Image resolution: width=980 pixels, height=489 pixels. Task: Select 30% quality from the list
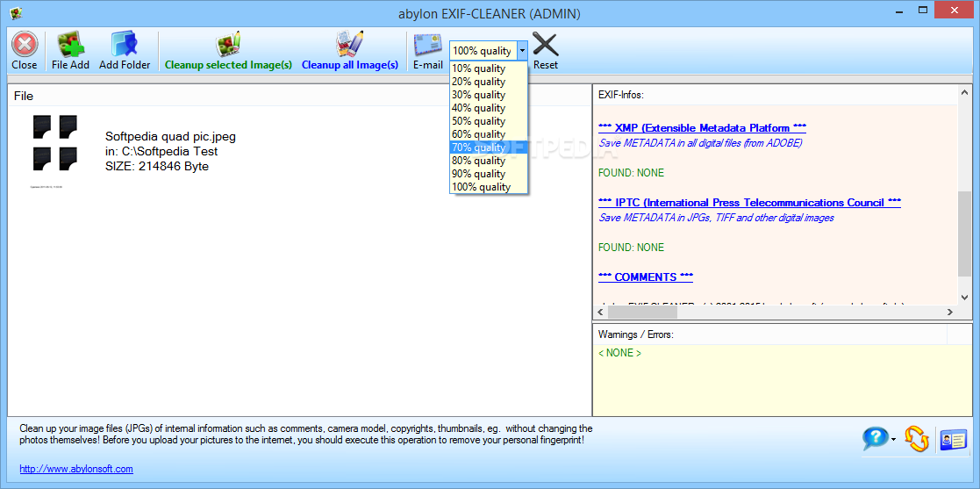(x=489, y=95)
